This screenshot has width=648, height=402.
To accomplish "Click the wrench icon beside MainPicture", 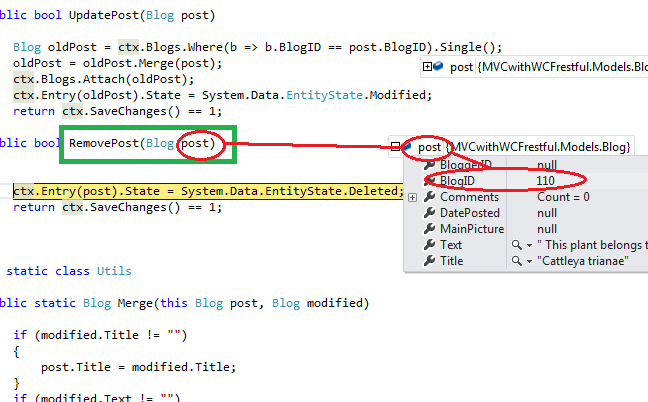I will tap(429, 229).
